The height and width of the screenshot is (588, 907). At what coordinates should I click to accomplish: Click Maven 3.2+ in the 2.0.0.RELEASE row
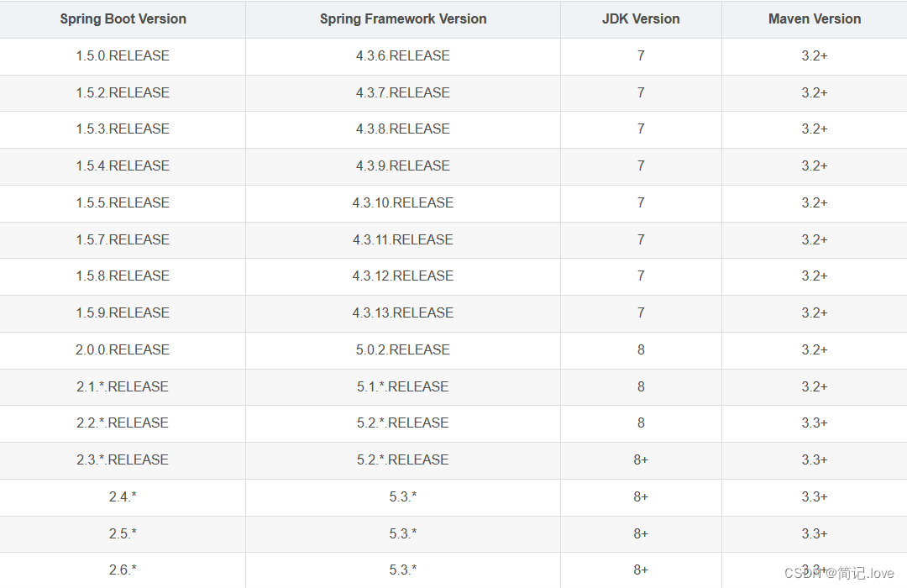click(x=815, y=350)
